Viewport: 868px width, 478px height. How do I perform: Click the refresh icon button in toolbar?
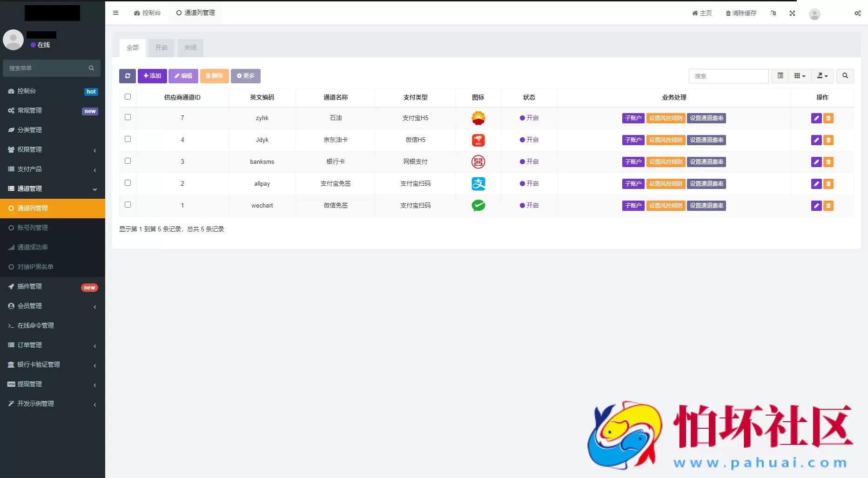(x=127, y=76)
